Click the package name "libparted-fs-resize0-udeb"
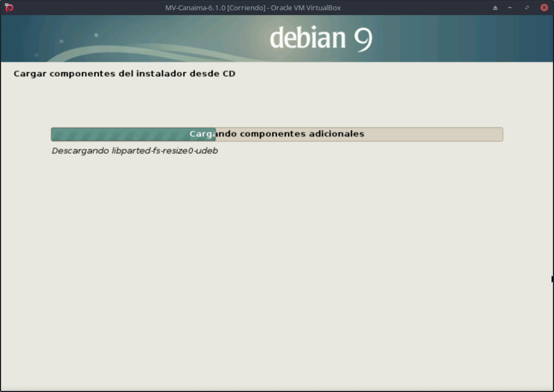This screenshot has width=554, height=392. 165,151
